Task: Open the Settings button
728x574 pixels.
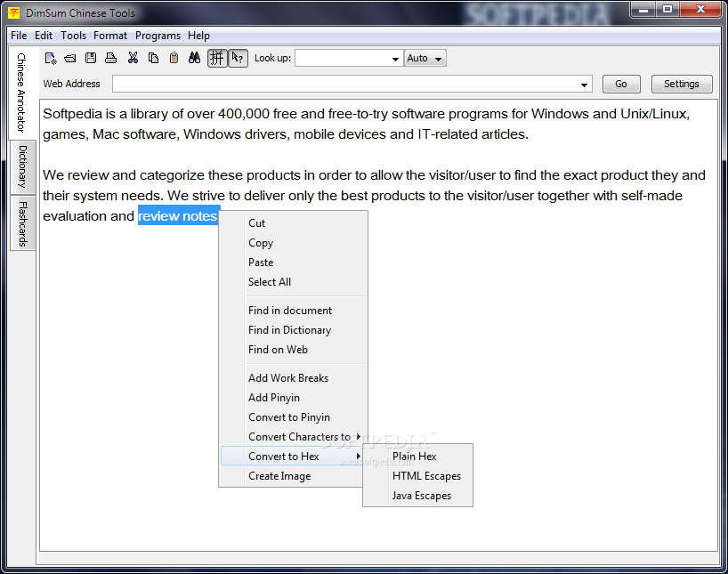Action: tap(682, 84)
